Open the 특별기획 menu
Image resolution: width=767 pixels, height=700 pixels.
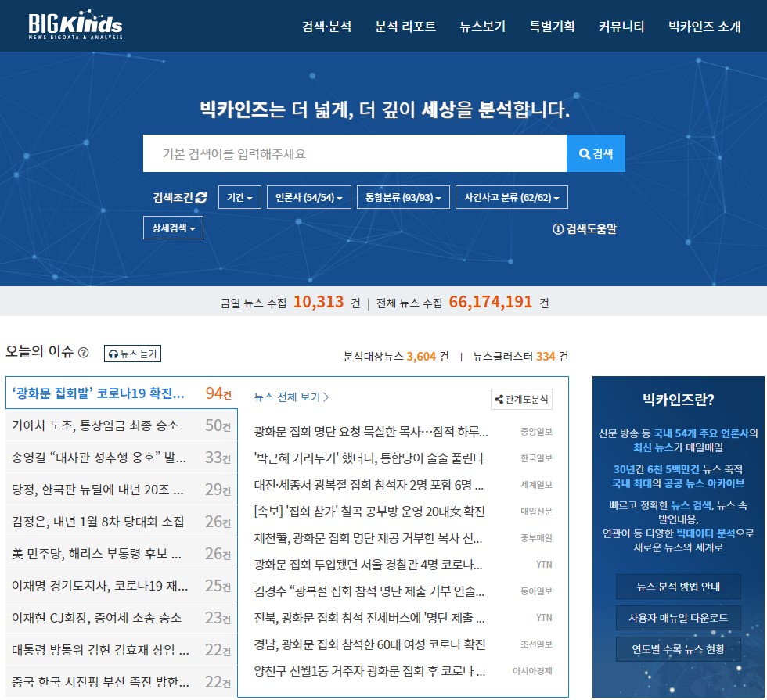tap(553, 26)
